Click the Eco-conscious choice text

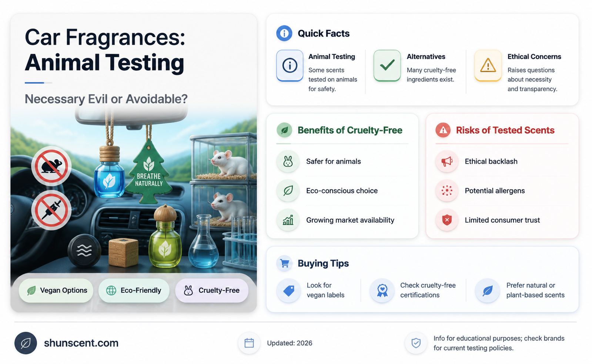point(342,191)
